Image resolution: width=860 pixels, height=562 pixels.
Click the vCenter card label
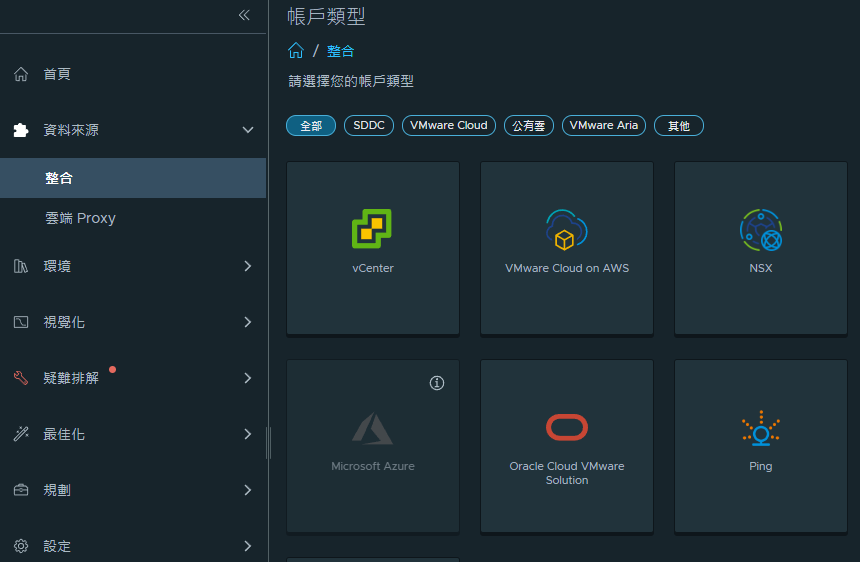[372, 268]
